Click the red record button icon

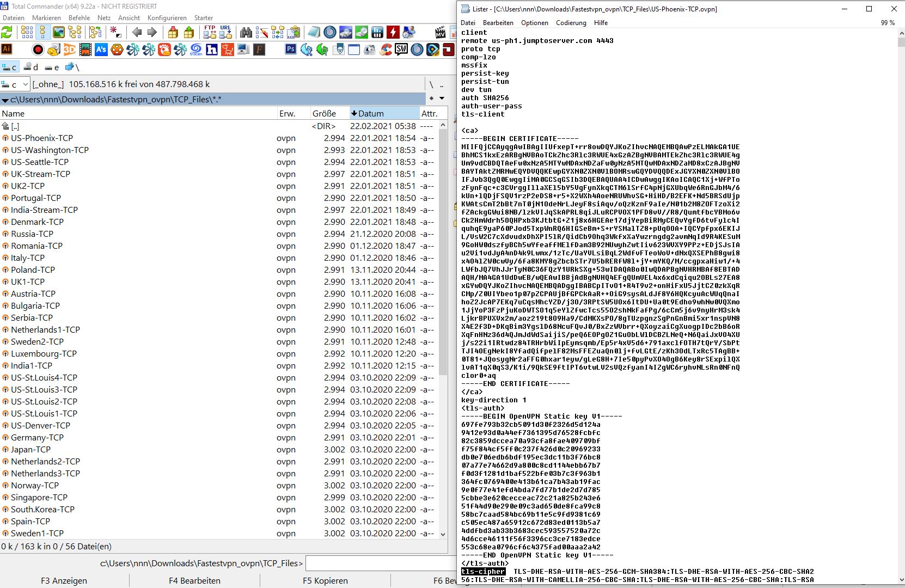point(38,50)
